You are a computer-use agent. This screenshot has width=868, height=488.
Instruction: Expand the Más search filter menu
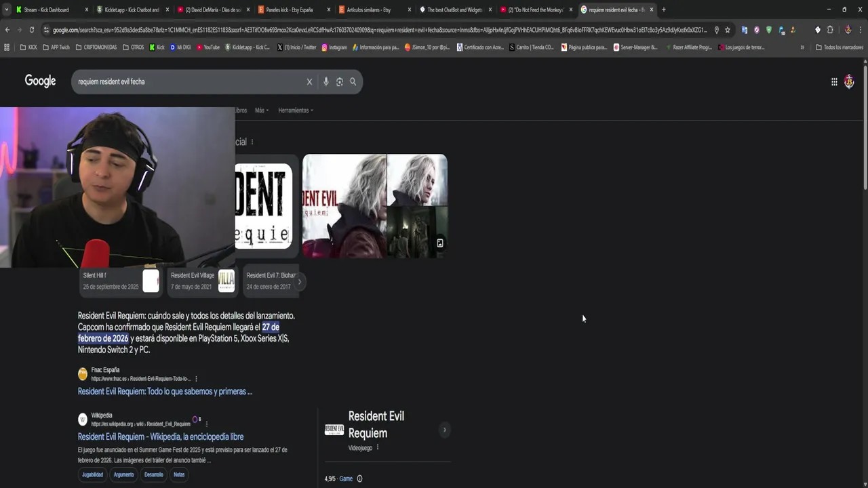(262, 110)
